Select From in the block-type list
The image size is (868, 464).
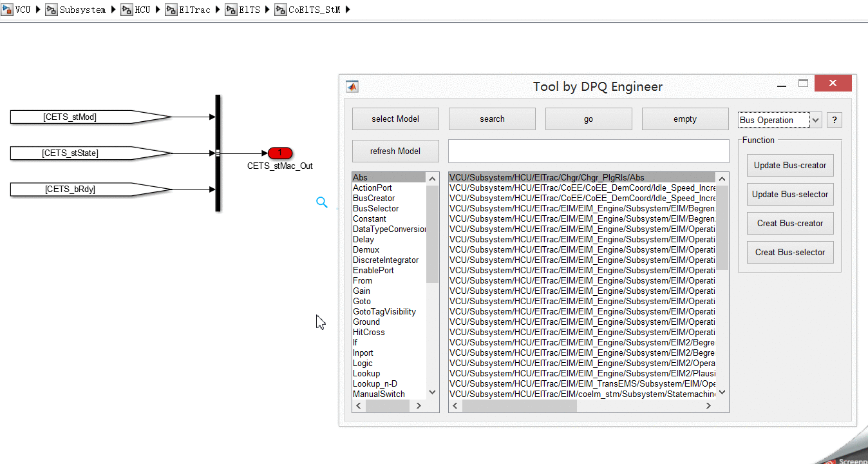coord(389,280)
